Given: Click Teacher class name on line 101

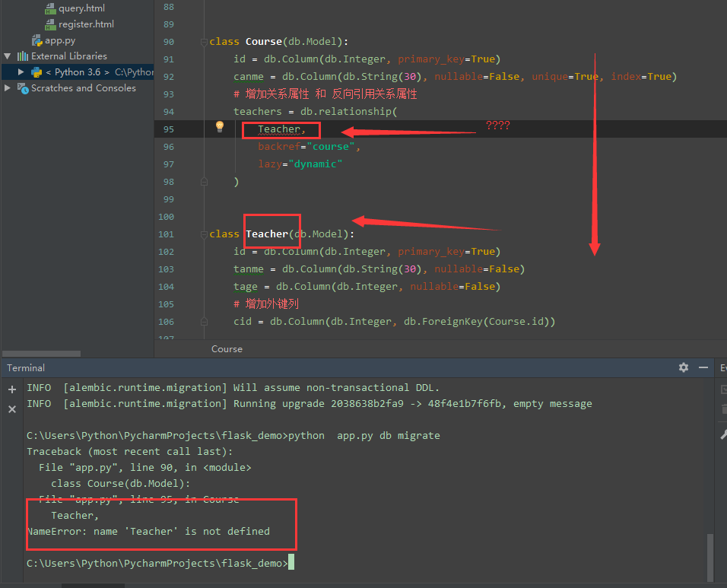Looking at the screenshot, I should pos(267,234).
